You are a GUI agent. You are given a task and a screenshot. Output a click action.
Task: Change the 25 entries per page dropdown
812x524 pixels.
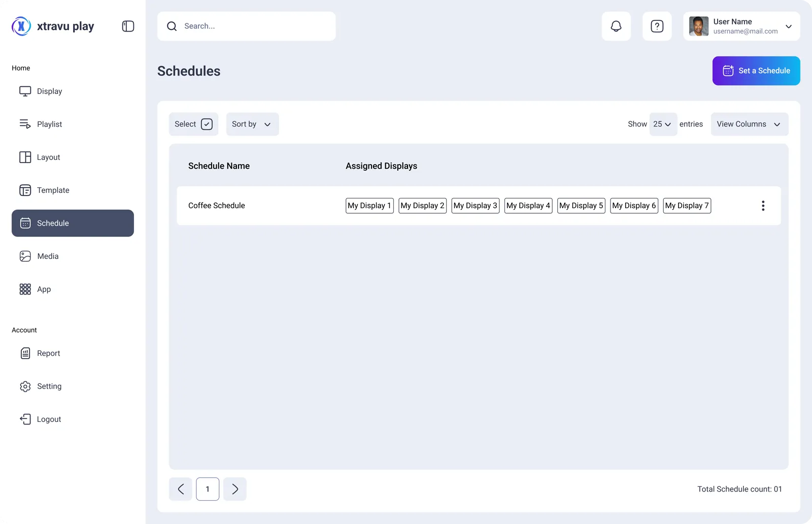(663, 124)
